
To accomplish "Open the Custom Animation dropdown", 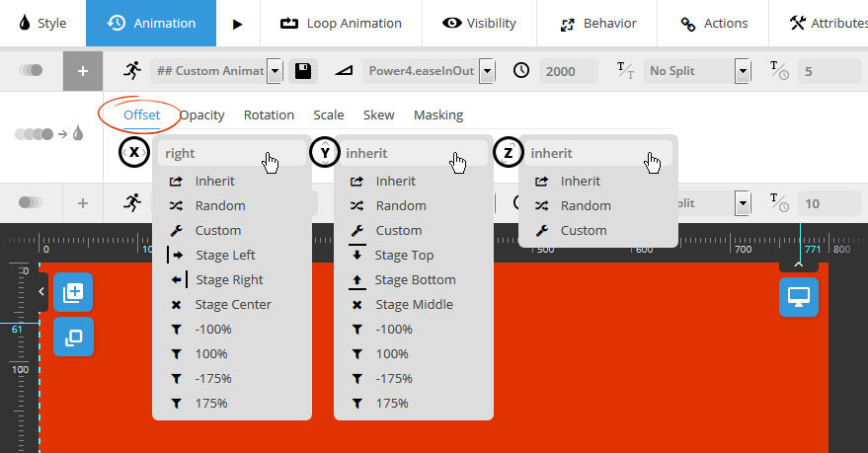I will point(274,71).
